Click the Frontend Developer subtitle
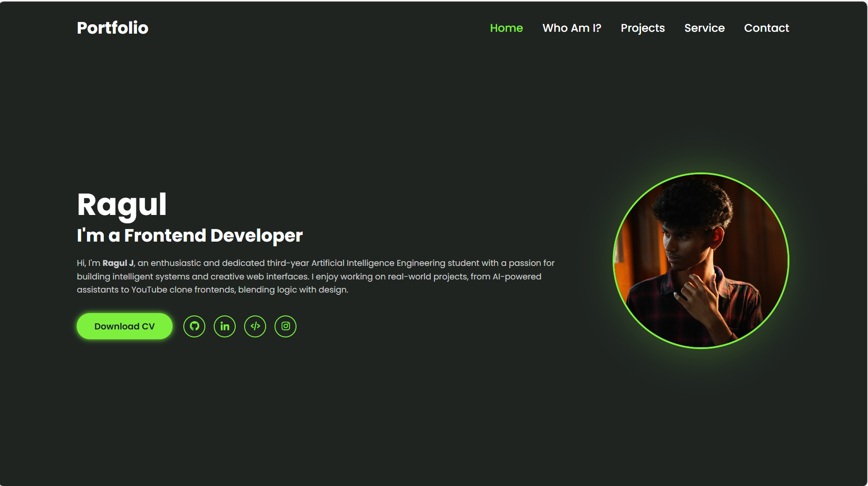868x486 pixels. pos(190,236)
